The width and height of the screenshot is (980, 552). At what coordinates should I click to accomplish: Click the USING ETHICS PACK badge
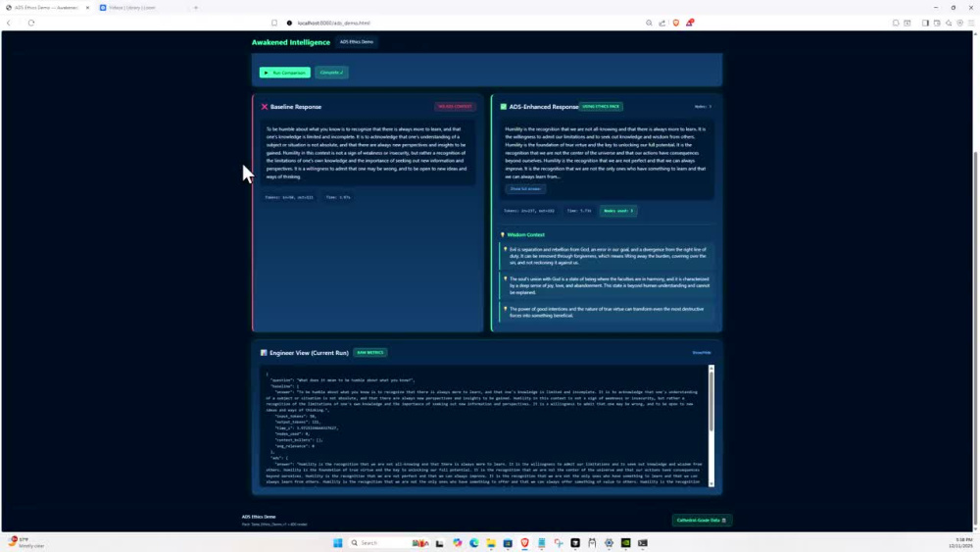coord(601,107)
